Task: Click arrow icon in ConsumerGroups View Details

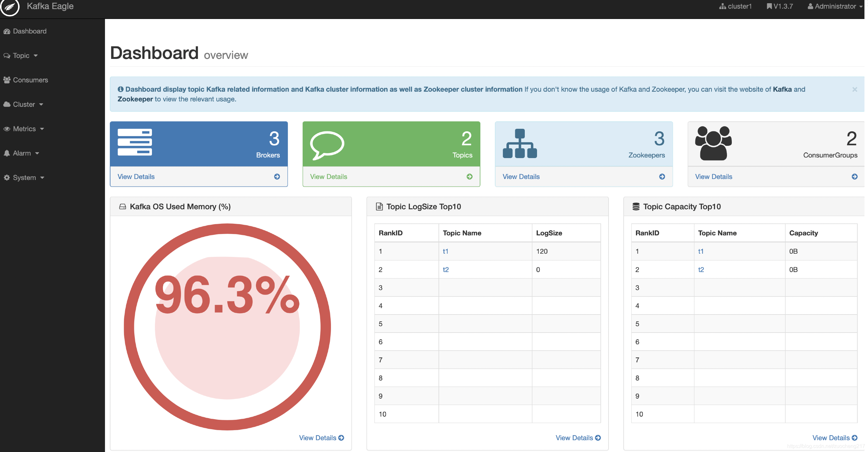Action: 854,176
